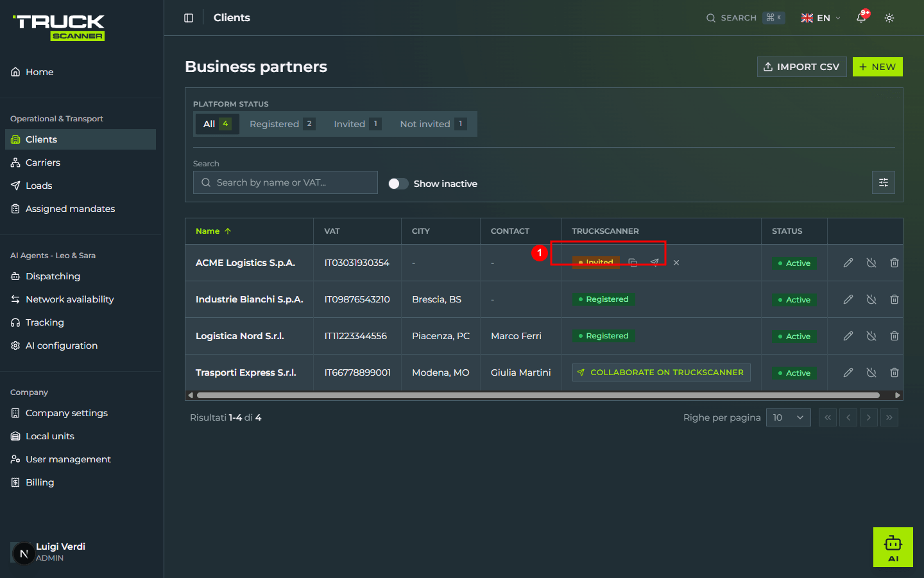Open Loads in sidebar

80,186
